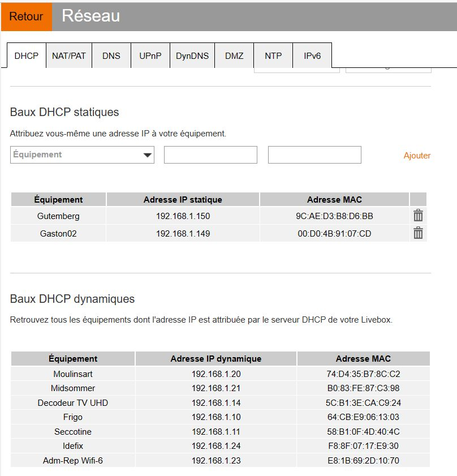Click the Baux DHCP statiques heading
457x476 pixels.
coord(64,112)
